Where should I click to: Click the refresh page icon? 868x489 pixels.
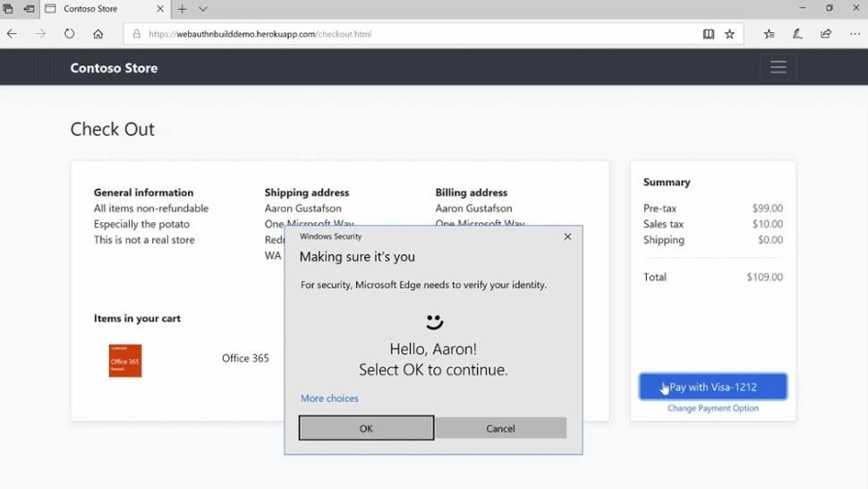point(69,34)
